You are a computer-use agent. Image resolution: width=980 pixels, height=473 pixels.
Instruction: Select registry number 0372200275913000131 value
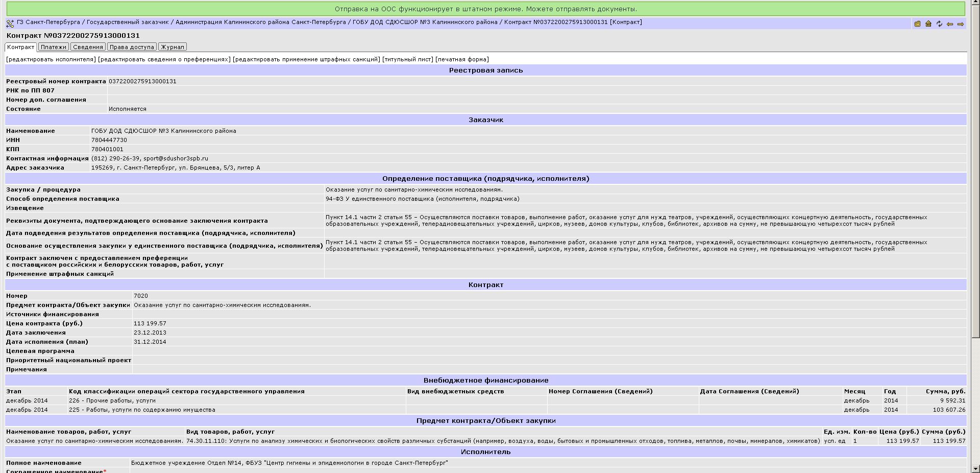pos(142,81)
